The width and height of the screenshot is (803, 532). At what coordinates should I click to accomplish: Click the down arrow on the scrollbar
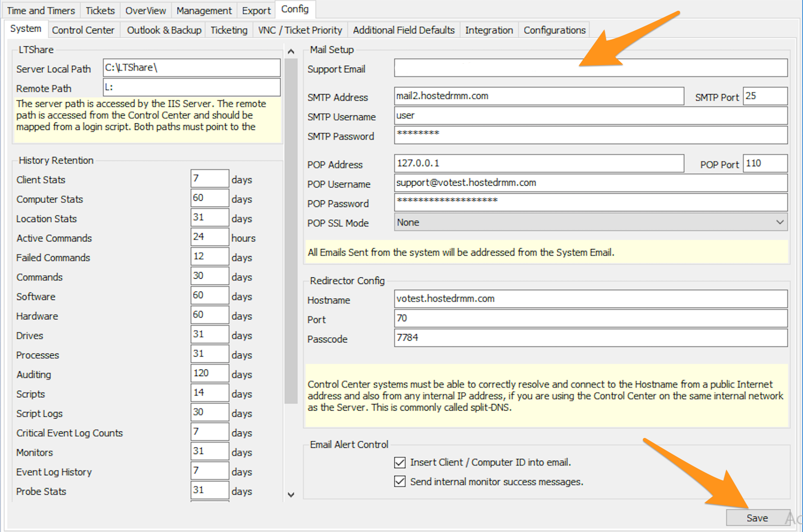(x=291, y=495)
